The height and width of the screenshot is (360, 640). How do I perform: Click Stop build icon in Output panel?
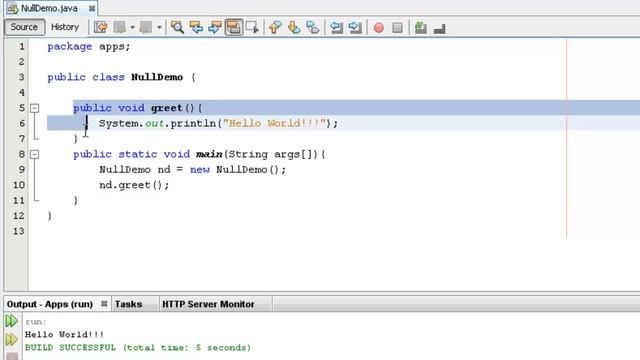point(12,356)
